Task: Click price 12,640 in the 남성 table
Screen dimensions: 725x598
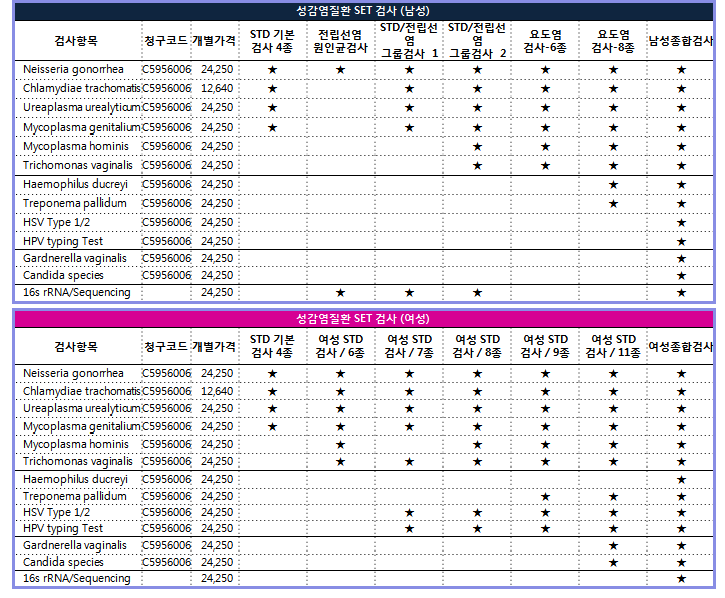Action: (217, 88)
